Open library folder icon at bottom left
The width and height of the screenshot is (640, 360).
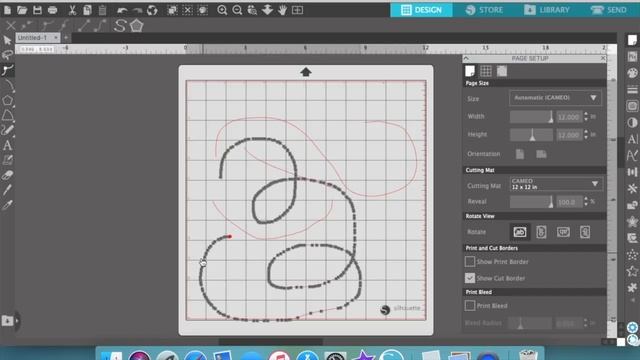click(x=7, y=321)
